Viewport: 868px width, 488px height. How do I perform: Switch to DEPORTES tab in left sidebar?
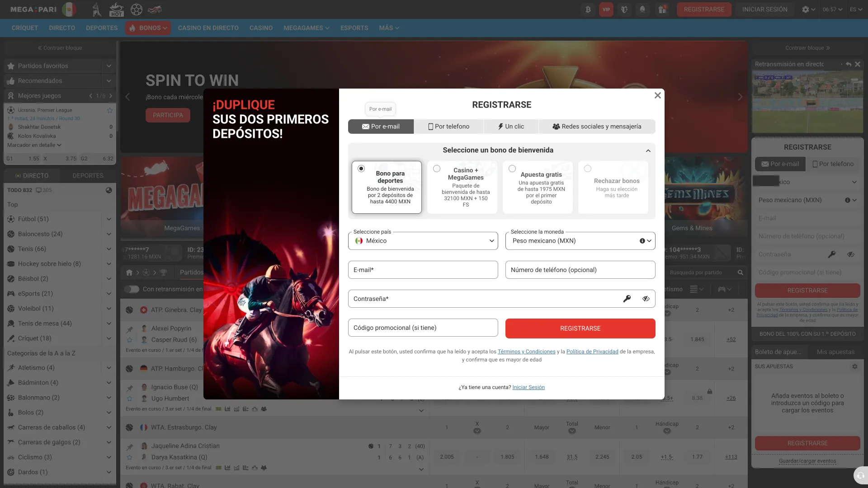[x=88, y=176]
